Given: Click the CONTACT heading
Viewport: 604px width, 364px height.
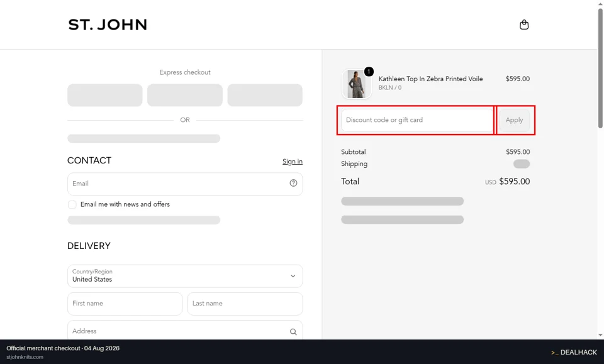Looking at the screenshot, I should (89, 160).
